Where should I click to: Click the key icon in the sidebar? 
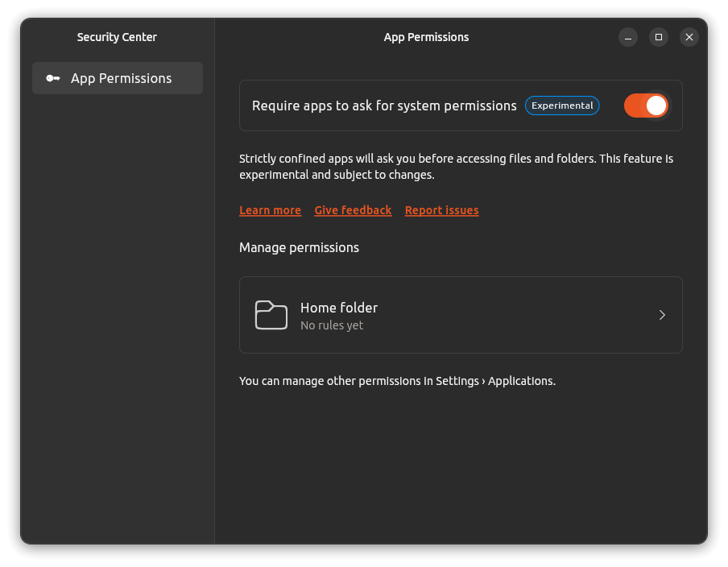coord(52,78)
